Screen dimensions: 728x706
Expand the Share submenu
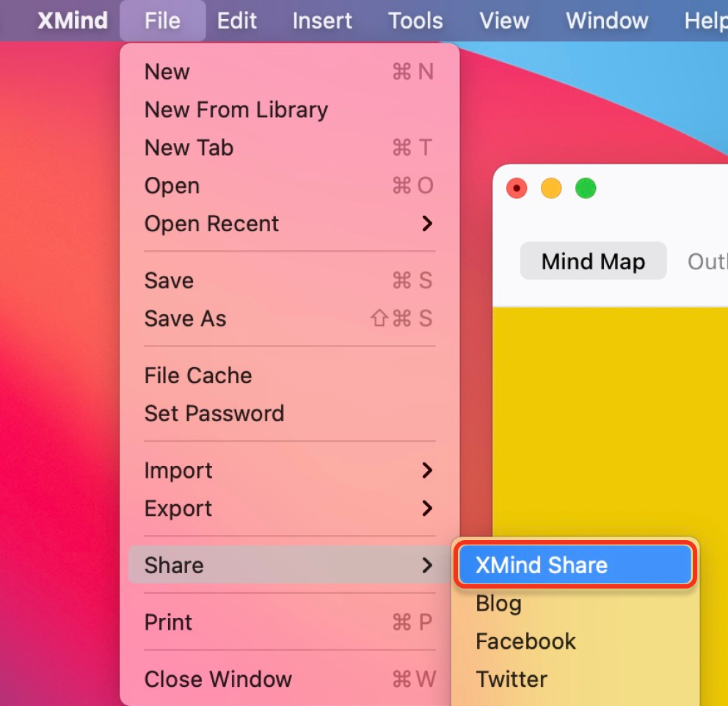pos(290,565)
